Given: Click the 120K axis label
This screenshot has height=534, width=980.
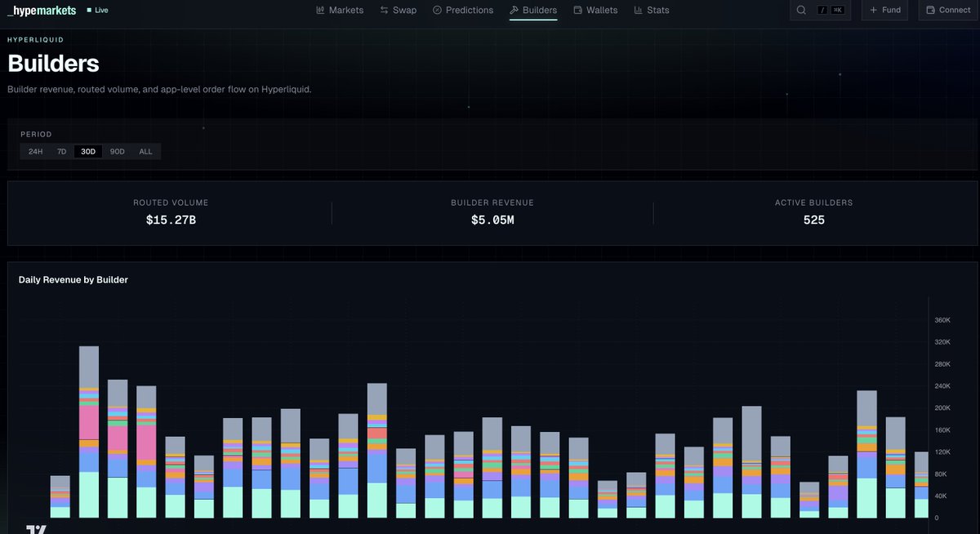Looking at the screenshot, I should pyautogui.click(x=942, y=452).
